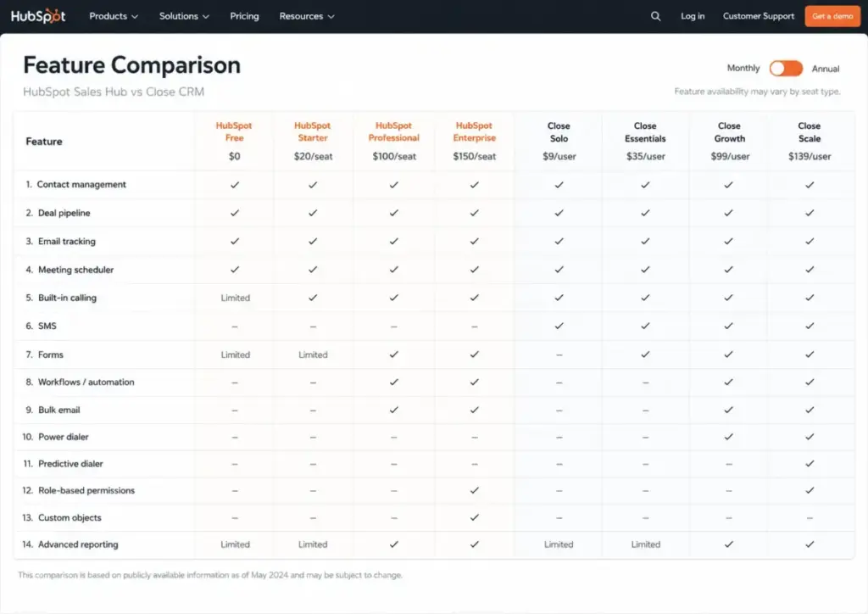Select the Annual billing label
Viewport: 868px width, 614px height.
pos(826,69)
